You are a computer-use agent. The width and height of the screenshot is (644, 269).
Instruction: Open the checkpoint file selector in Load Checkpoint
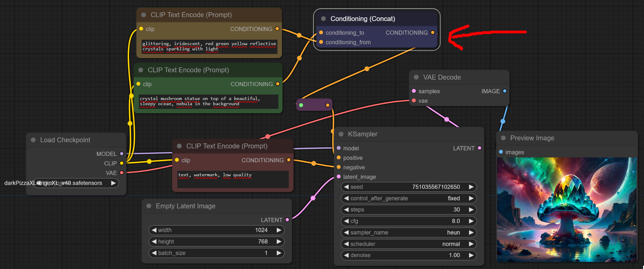76,183
